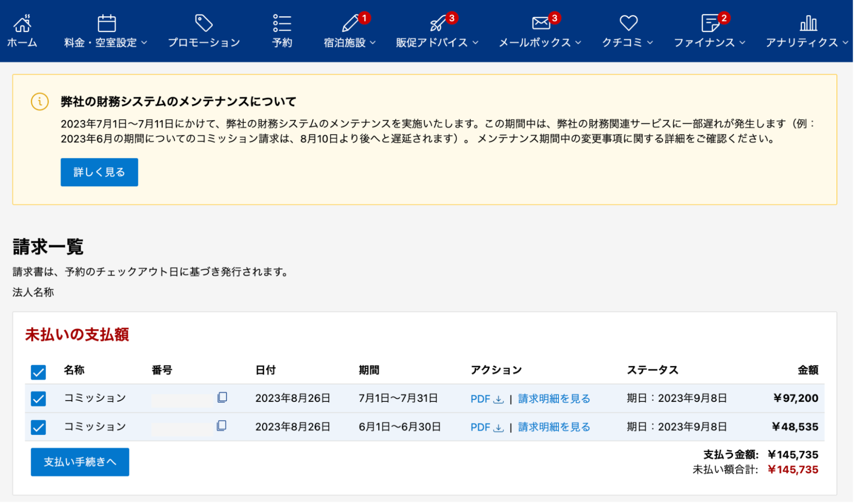This screenshot has height=504, width=854.
Task: Expand the ファイナンス dropdown menu
Action: click(x=709, y=42)
